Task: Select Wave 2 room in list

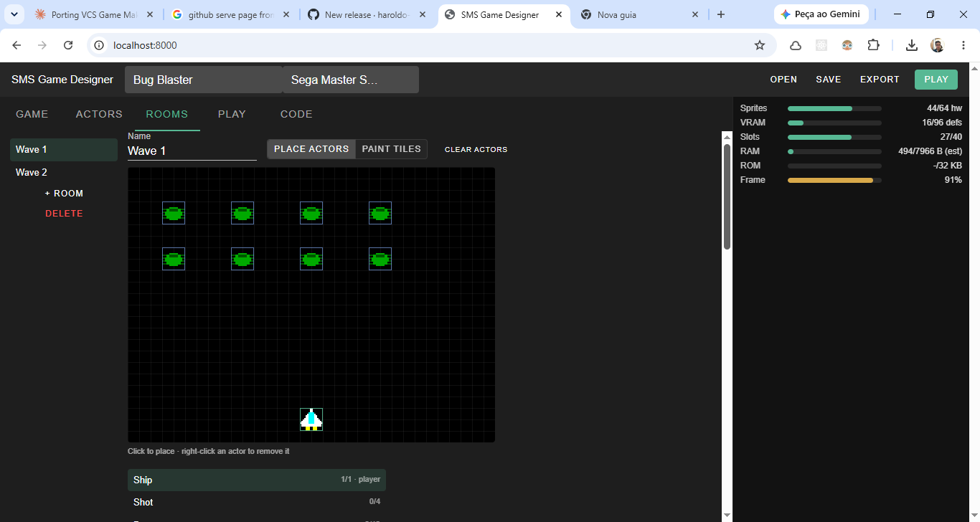Action: [x=64, y=172]
